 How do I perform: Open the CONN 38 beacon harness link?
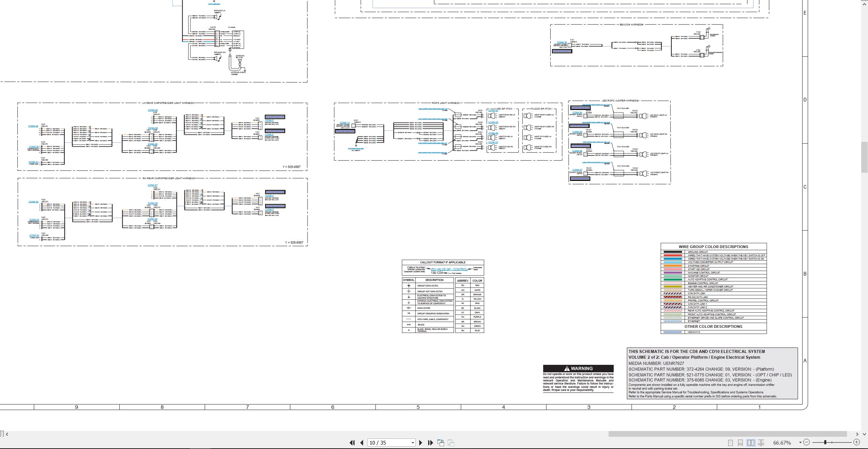[562, 42]
